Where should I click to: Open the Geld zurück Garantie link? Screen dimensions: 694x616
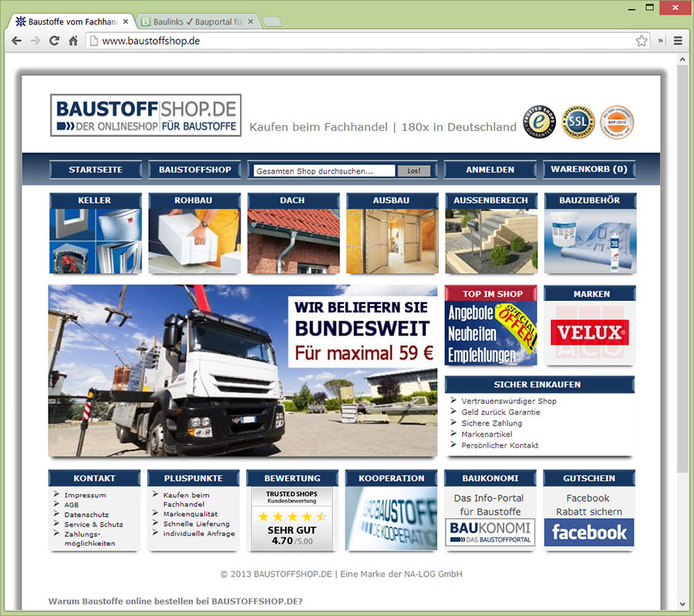click(500, 412)
